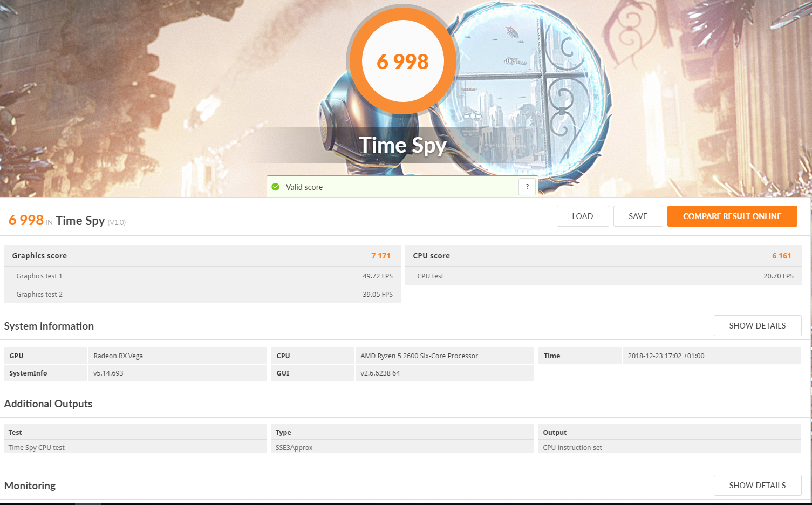Click the Output column header

(x=555, y=432)
